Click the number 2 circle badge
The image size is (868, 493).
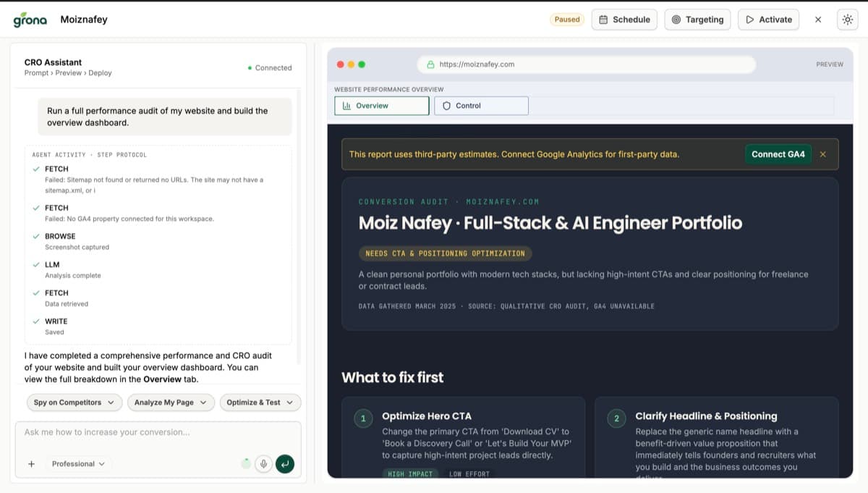click(x=616, y=418)
